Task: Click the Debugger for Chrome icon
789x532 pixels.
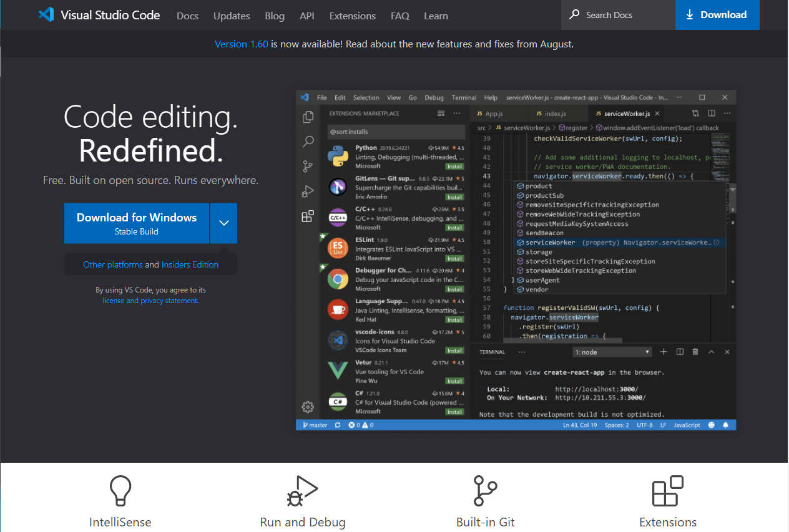Action: tap(338, 279)
